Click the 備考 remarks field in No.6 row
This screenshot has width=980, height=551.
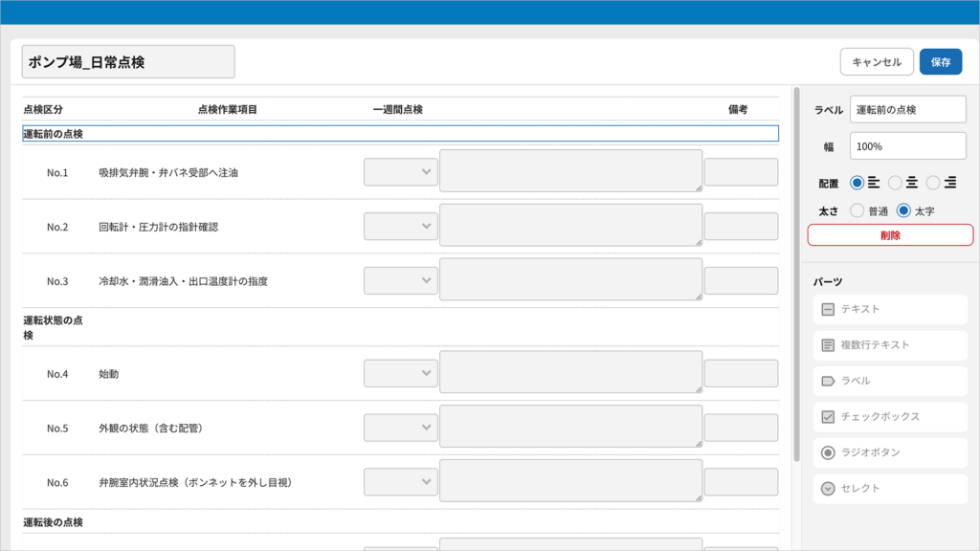click(x=742, y=482)
